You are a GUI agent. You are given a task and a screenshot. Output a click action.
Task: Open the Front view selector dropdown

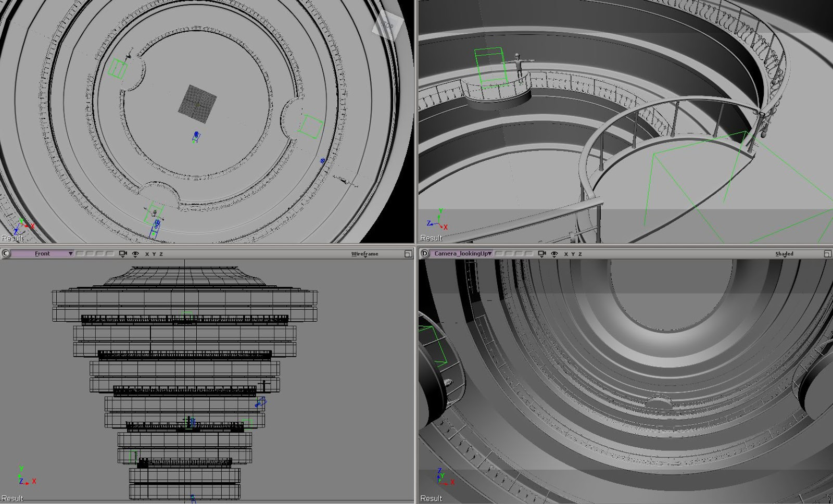point(42,254)
